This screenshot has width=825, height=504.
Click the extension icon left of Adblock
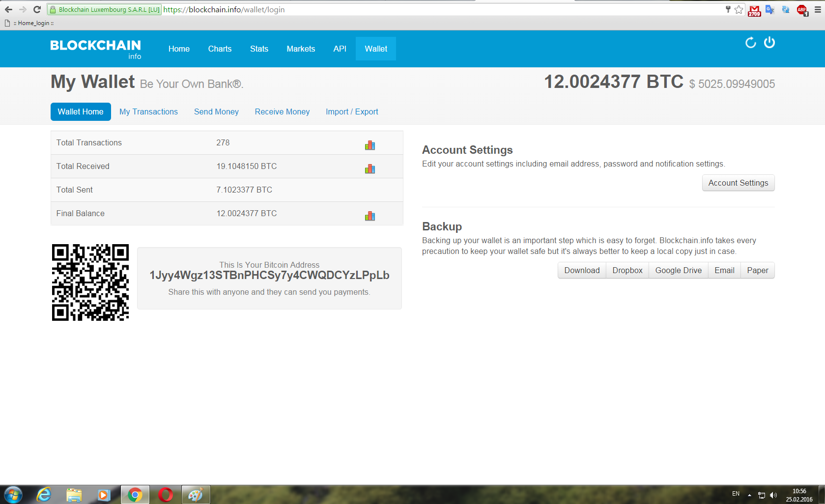(x=786, y=10)
